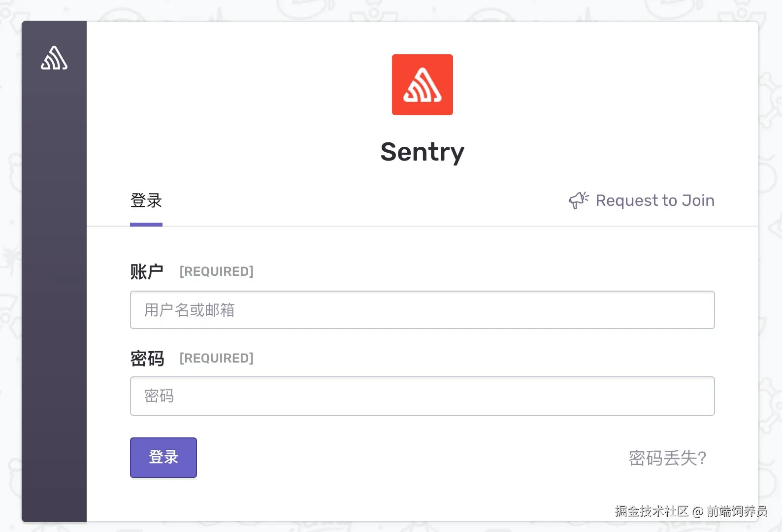The image size is (782, 532).
Task: Click the @ symbol in the watermark
Action: pos(697,512)
